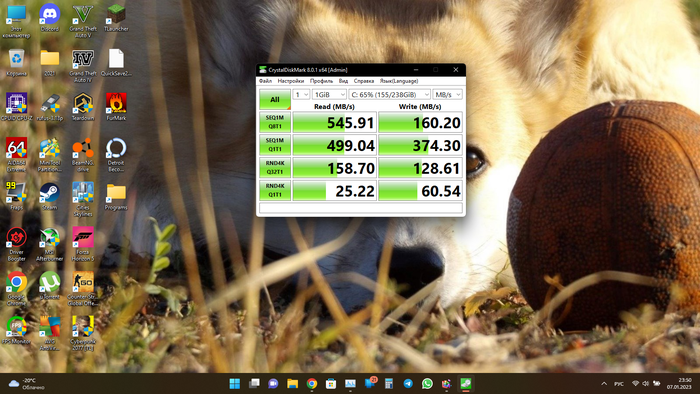Image resolution: width=700 pixels, height=394 pixels.
Task: Click the 60.54 write result
Action: (420, 191)
